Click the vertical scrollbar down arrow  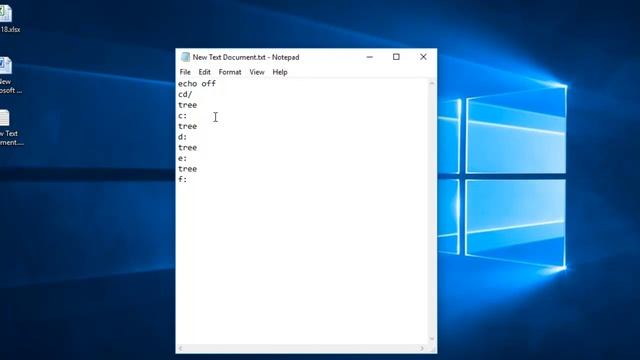click(432, 339)
